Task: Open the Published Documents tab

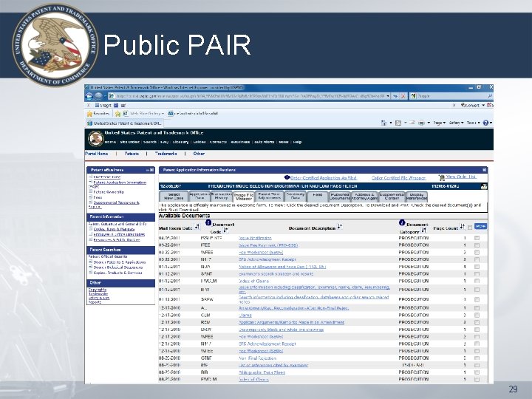Action: (340, 196)
